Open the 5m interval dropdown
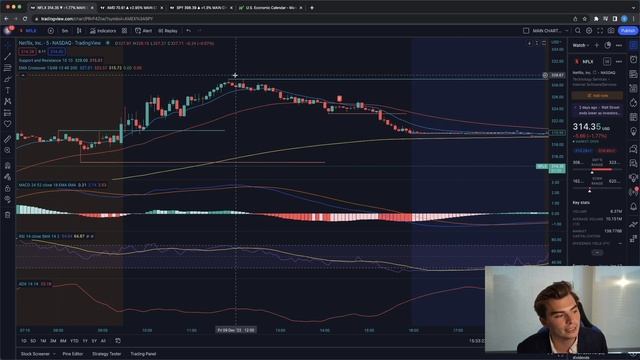Viewport: 640px width, 360px height. tap(65, 31)
